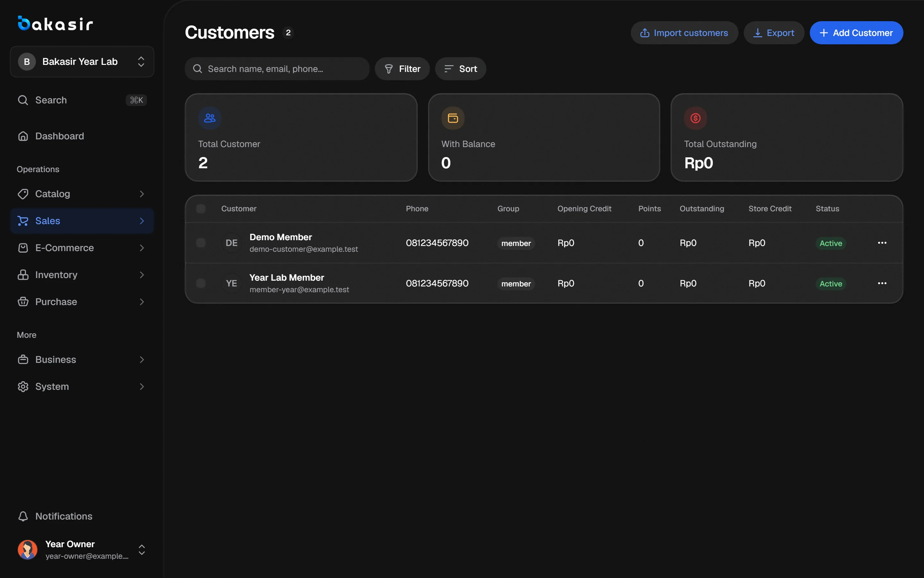This screenshot has width=924, height=578.
Task: Click the Sales cart icon
Action: pos(23,221)
